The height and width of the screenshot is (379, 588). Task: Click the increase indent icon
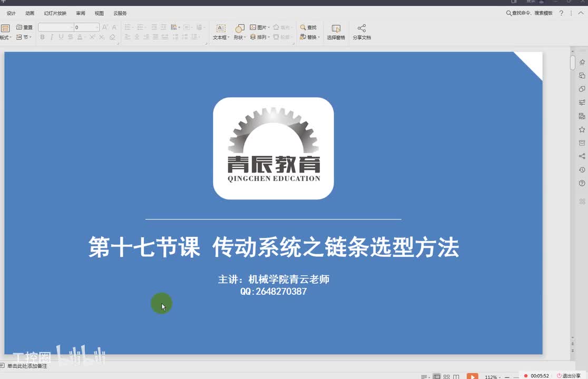(163, 27)
